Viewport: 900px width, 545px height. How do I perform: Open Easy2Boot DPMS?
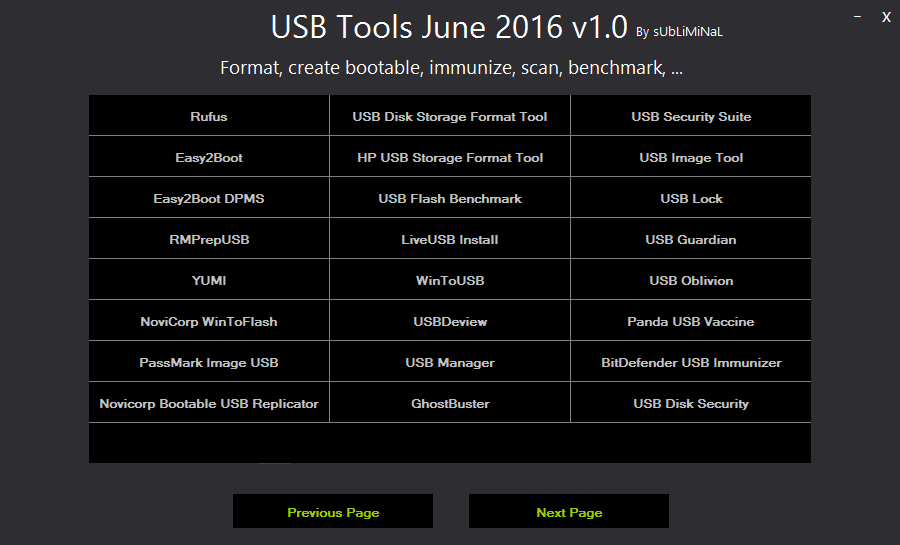click(209, 198)
